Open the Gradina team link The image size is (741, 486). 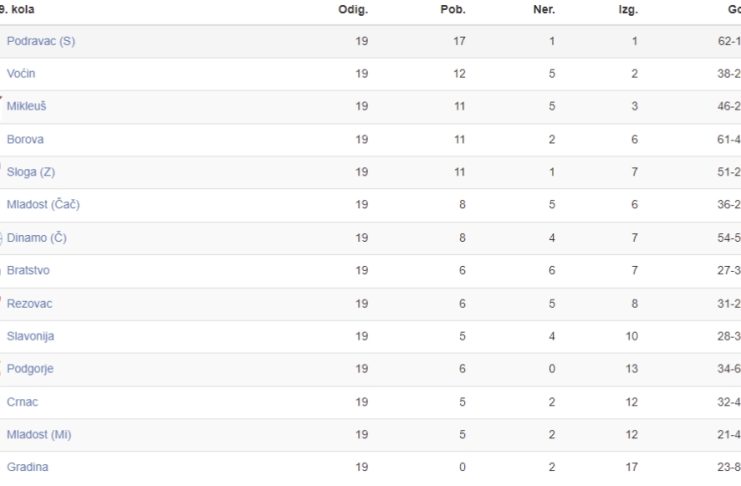pyautogui.click(x=27, y=467)
